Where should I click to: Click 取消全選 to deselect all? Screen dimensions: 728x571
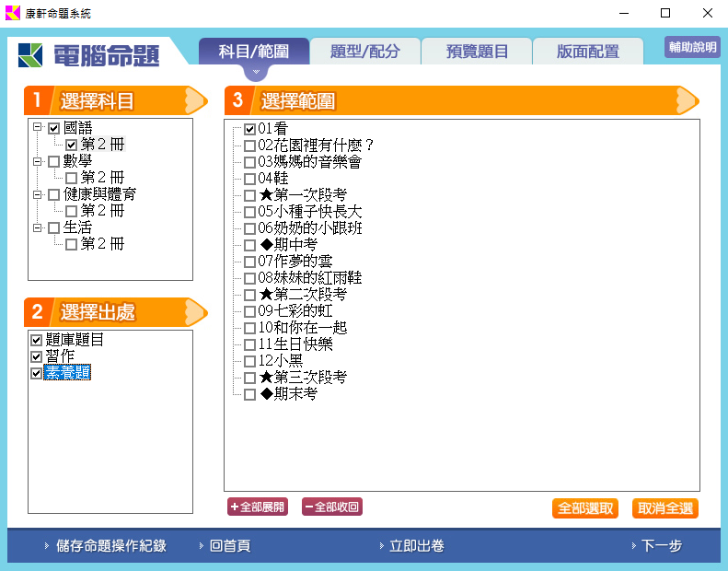tap(664, 508)
